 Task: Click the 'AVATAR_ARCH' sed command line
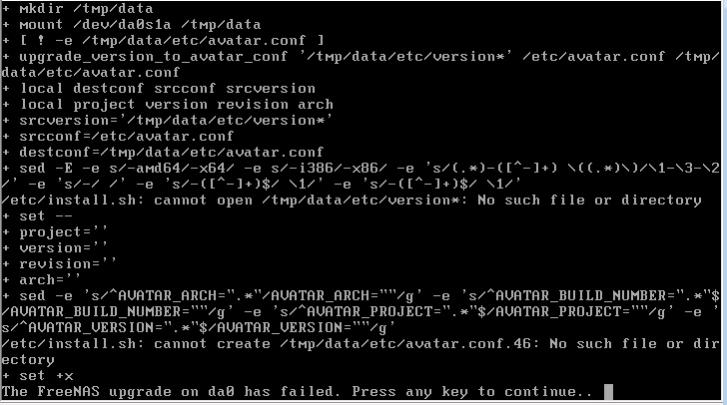tap(361, 312)
